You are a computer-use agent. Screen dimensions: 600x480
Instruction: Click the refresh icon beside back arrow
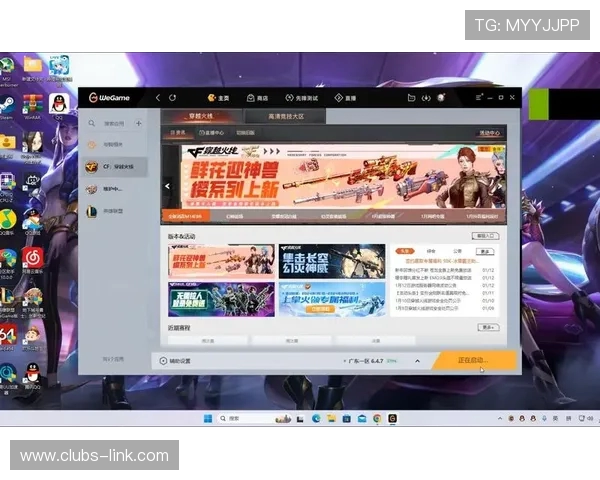(173, 98)
